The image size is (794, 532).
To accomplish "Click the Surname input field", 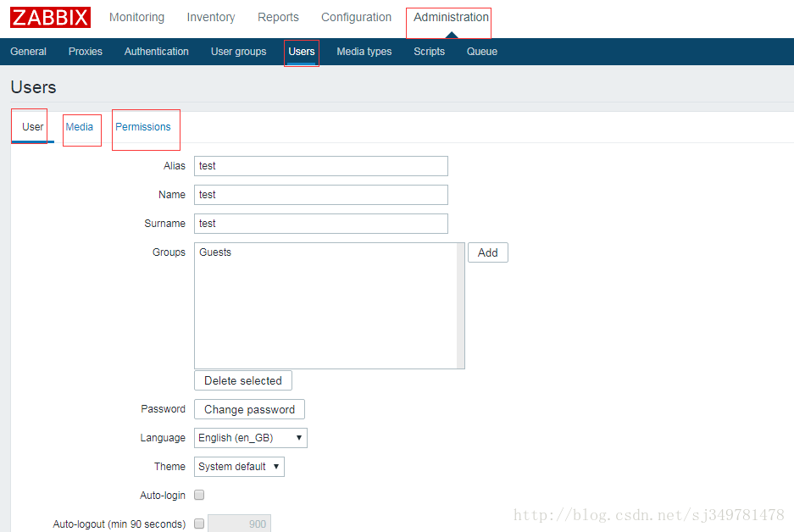I will [321, 224].
